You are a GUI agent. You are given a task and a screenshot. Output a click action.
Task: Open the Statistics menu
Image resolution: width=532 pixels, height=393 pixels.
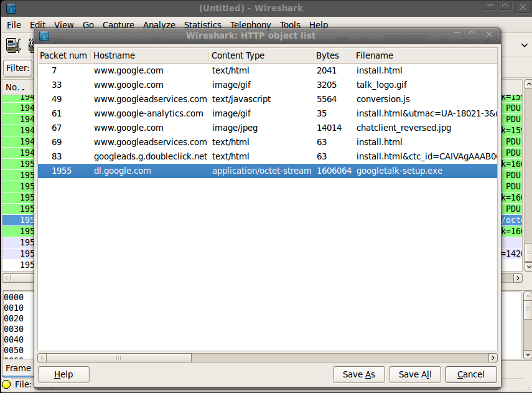pos(203,25)
